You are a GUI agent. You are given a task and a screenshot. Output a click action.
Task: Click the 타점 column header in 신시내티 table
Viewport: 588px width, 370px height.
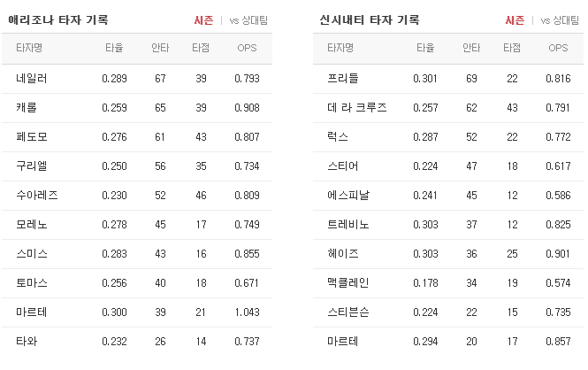tap(512, 48)
